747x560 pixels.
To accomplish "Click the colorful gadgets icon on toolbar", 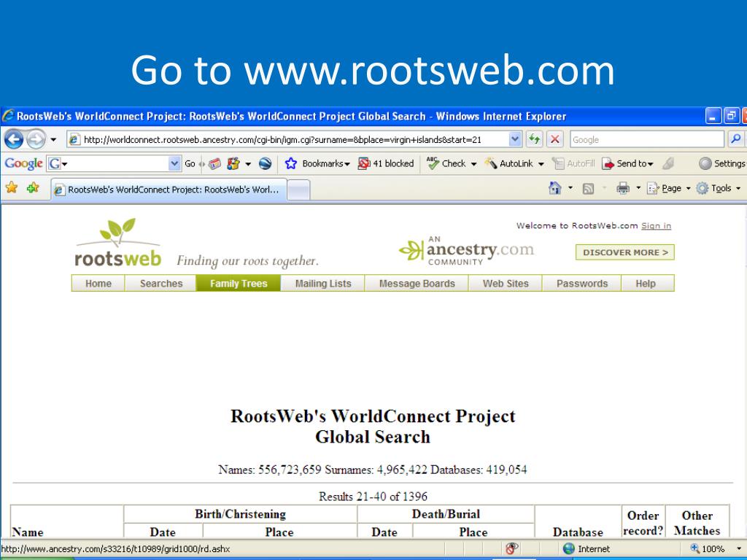I will (233, 164).
